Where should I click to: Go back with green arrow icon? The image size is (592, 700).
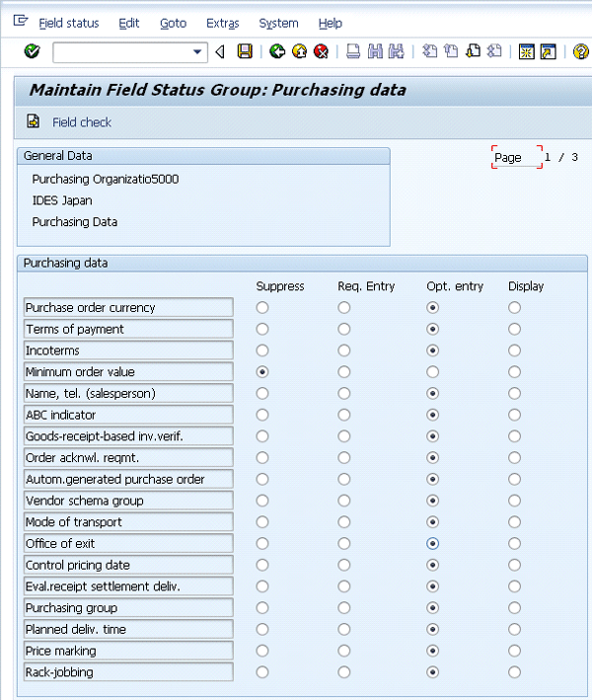pos(277,51)
